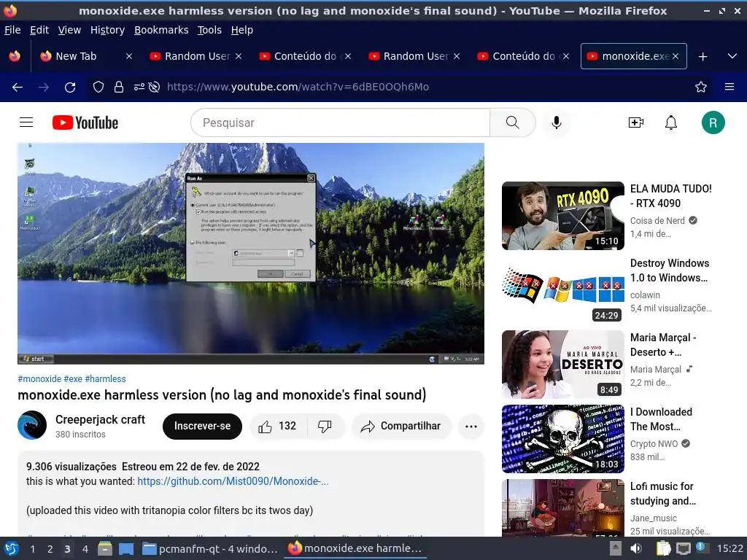Open the file manager panel launcher icon

click(105, 549)
